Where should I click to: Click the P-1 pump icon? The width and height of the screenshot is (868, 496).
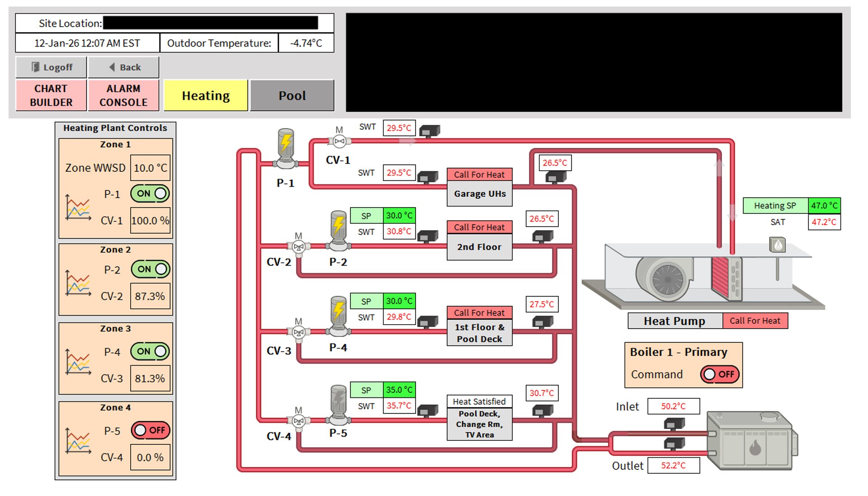[x=286, y=148]
